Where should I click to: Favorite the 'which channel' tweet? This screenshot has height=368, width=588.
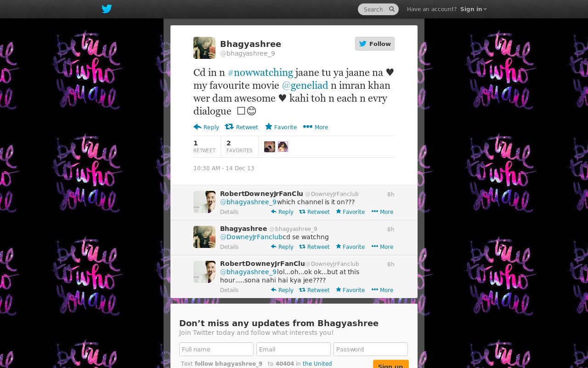(350, 212)
